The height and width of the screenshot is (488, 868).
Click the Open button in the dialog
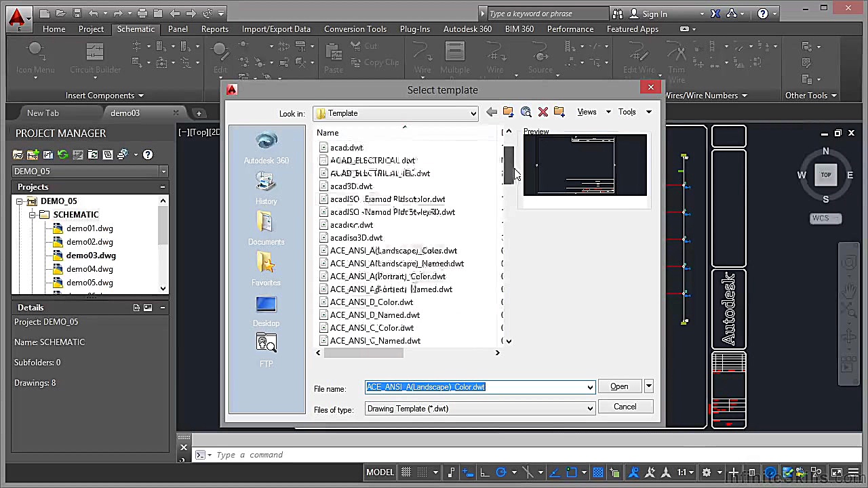pos(618,386)
